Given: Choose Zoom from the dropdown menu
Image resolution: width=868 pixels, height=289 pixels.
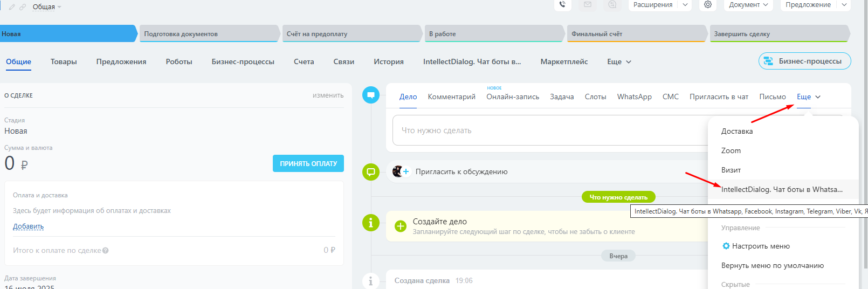Looking at the screenshot, I should (x=731, y=150).
